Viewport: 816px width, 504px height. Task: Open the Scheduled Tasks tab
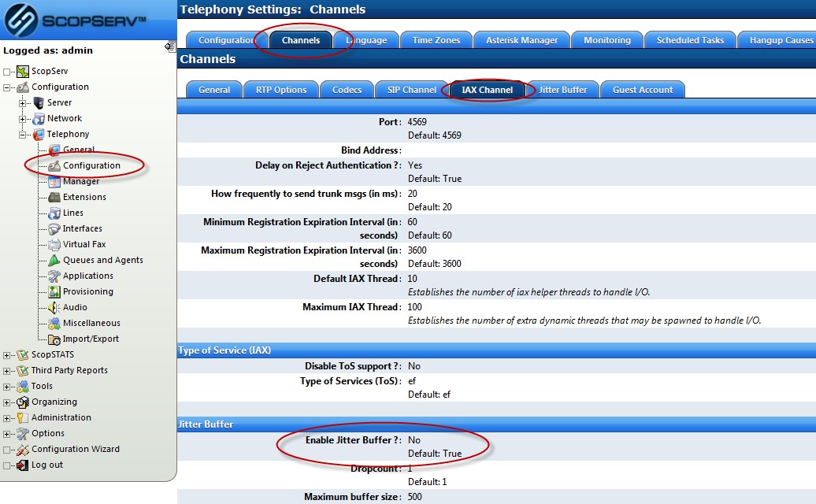tap(690, 40)
